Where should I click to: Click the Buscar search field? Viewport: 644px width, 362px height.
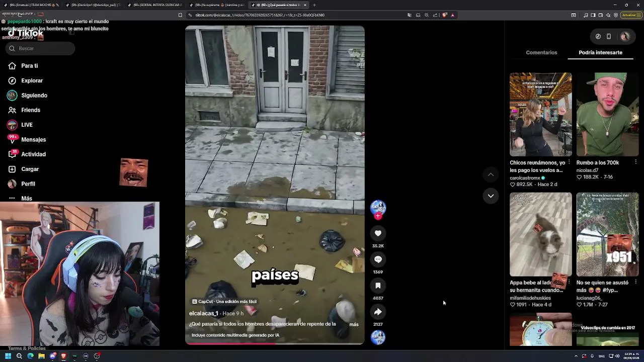(41, 48)
